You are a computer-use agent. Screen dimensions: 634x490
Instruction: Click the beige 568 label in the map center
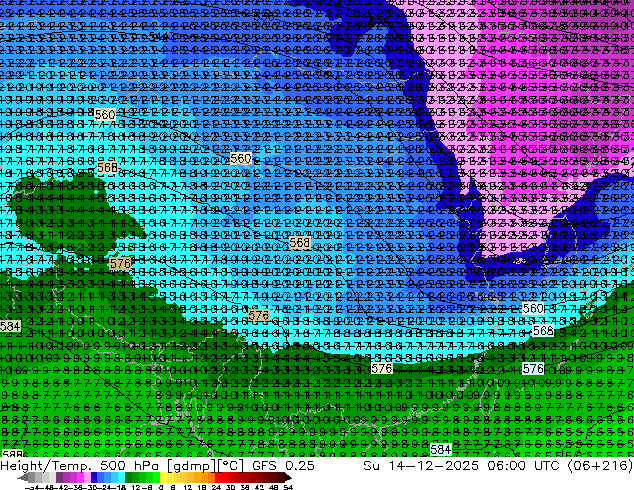(x=300, y=243)
